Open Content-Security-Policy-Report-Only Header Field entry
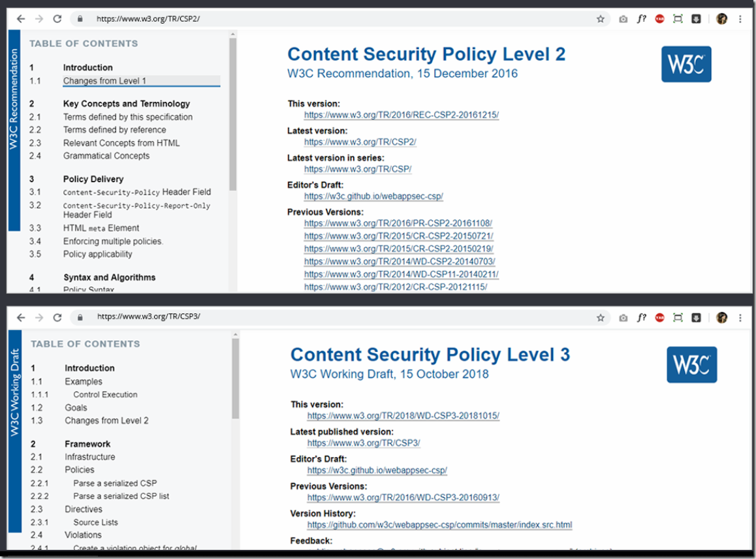Image resolution: width=756 pixels, height=559 pixels. point(136,210)
